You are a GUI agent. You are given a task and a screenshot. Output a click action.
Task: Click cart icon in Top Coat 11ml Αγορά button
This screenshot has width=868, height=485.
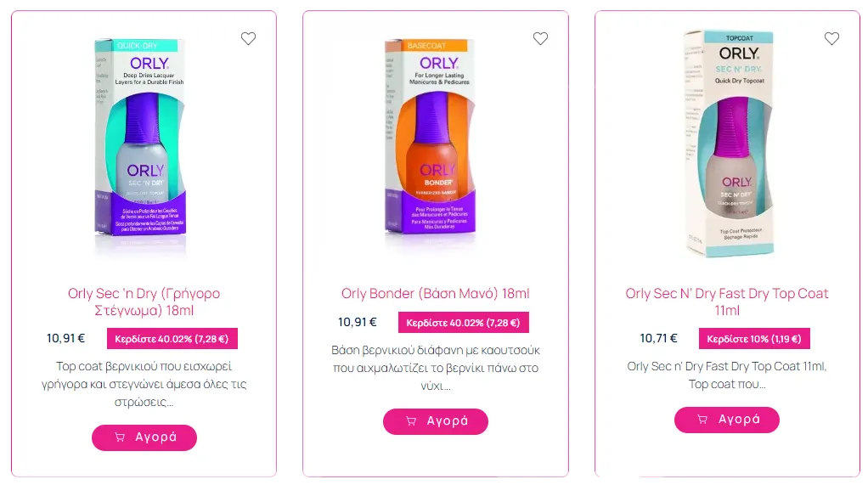point(702,420)
